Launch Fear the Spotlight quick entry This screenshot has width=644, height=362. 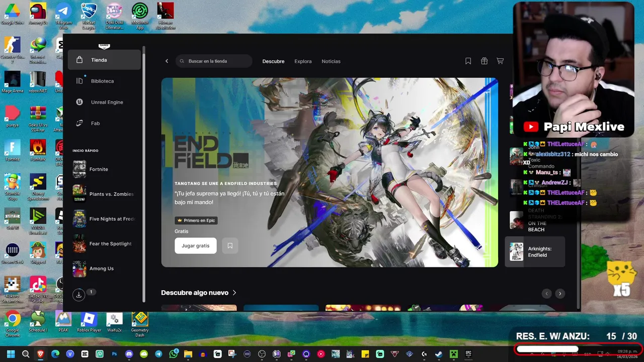pyautogui.click(x=104, y=244)
